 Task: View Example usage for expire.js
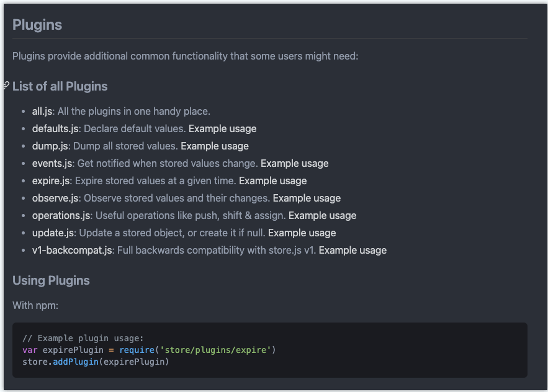(x=272, y=181)
